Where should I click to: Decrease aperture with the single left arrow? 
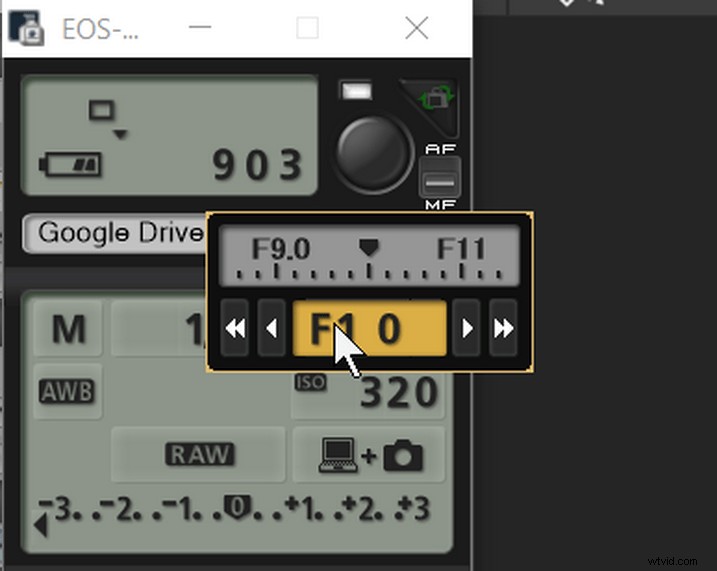[270, 330]
